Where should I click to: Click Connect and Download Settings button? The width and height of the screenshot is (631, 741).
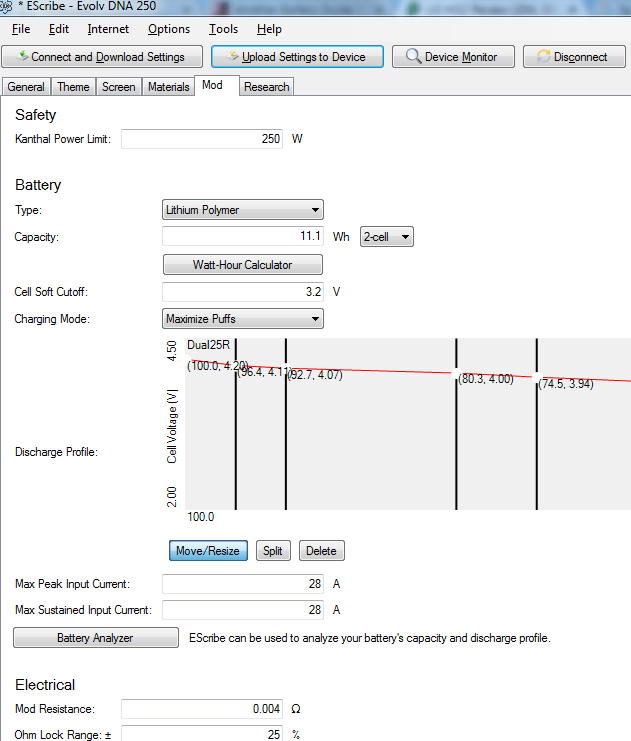pos(102,57)
